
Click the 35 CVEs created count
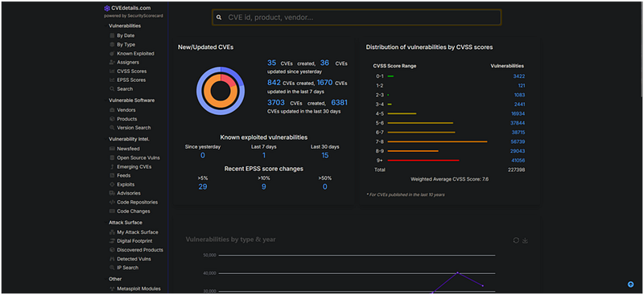pyautogui.click(x=272, y=63)
